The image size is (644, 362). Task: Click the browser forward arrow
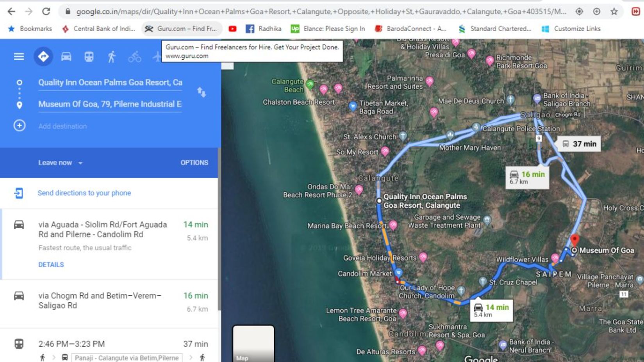click(x=29, y=11)
